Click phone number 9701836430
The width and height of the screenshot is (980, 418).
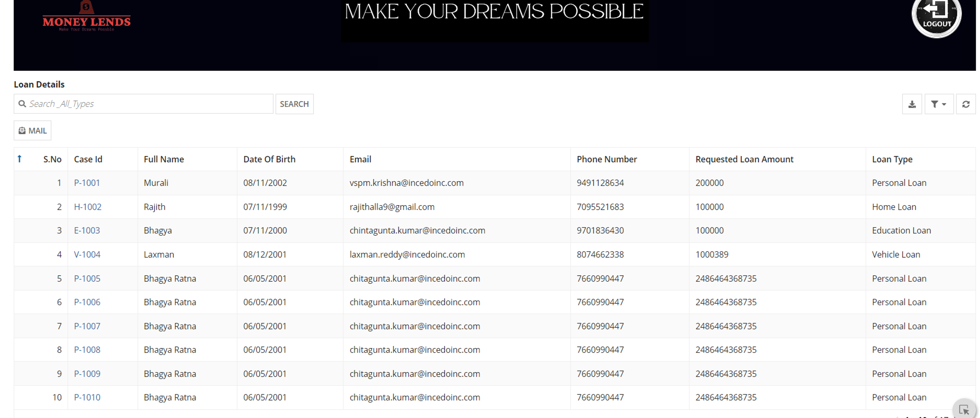[x=600, y=230]
